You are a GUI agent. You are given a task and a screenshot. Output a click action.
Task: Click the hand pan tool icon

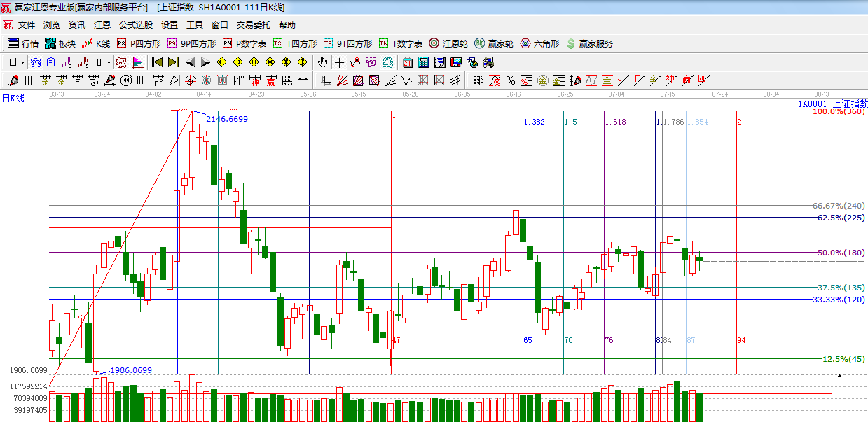pyautogui.click(x=322, y=62)
